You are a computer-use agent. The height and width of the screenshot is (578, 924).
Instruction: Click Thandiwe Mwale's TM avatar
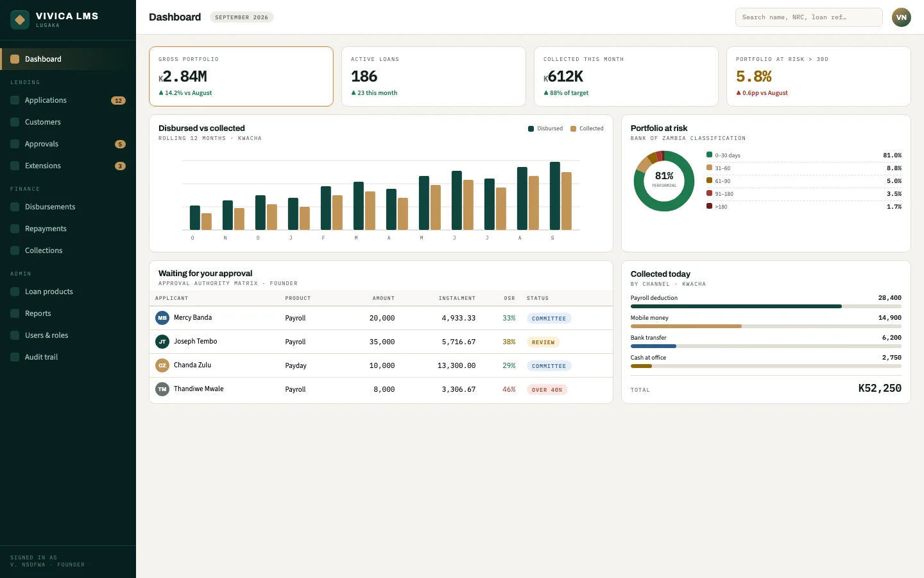click(162, 389)
